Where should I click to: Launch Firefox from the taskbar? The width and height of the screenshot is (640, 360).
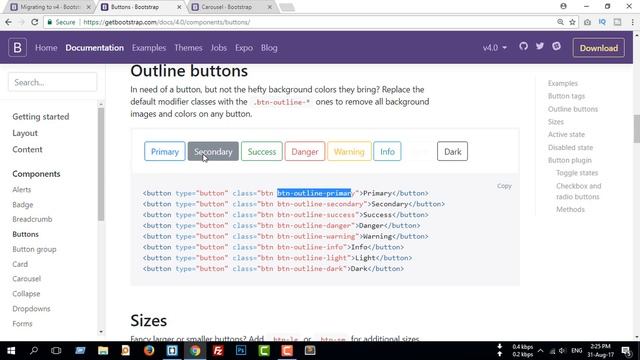149,351
